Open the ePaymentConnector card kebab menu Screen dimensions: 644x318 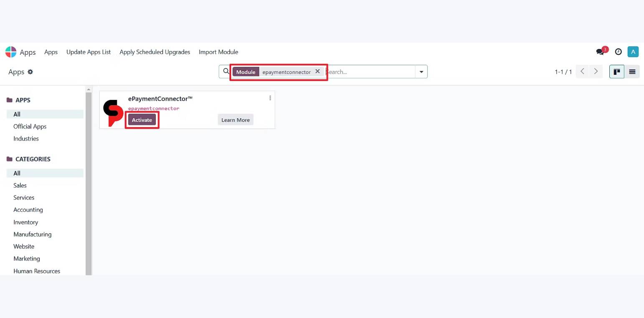[270, 98]
